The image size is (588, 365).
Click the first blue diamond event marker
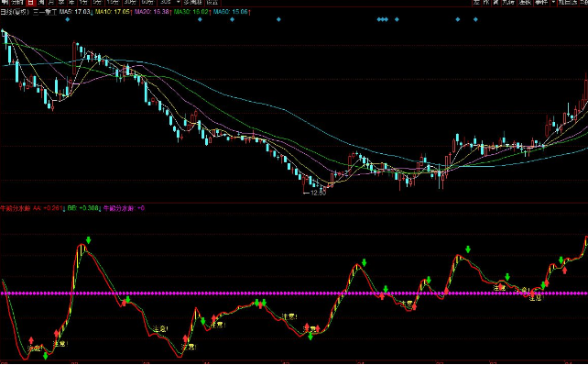68,19
